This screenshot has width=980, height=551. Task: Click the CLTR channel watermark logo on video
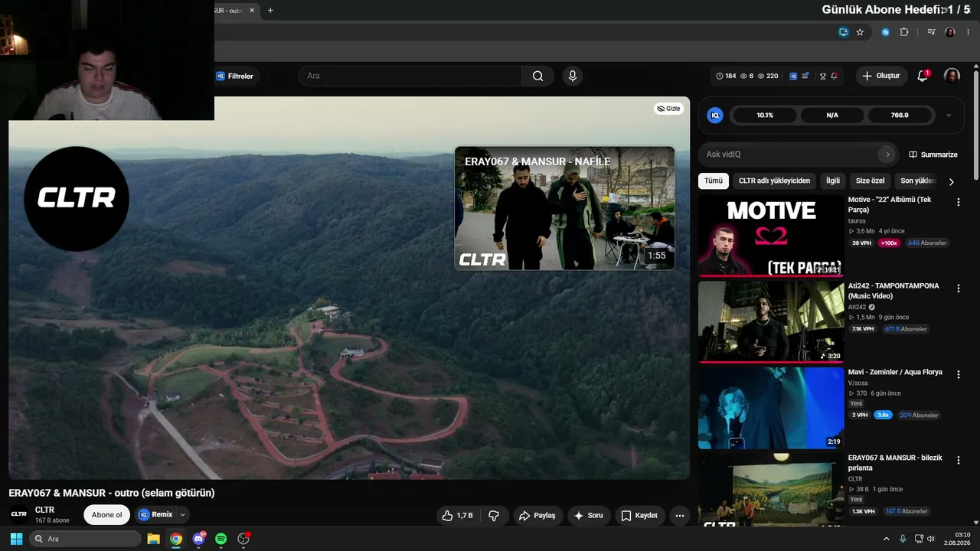coord(77,199)
